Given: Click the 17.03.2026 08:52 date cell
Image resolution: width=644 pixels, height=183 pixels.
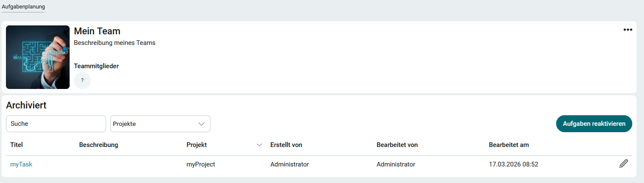Looking at the screenshot, I should point(513,164).
